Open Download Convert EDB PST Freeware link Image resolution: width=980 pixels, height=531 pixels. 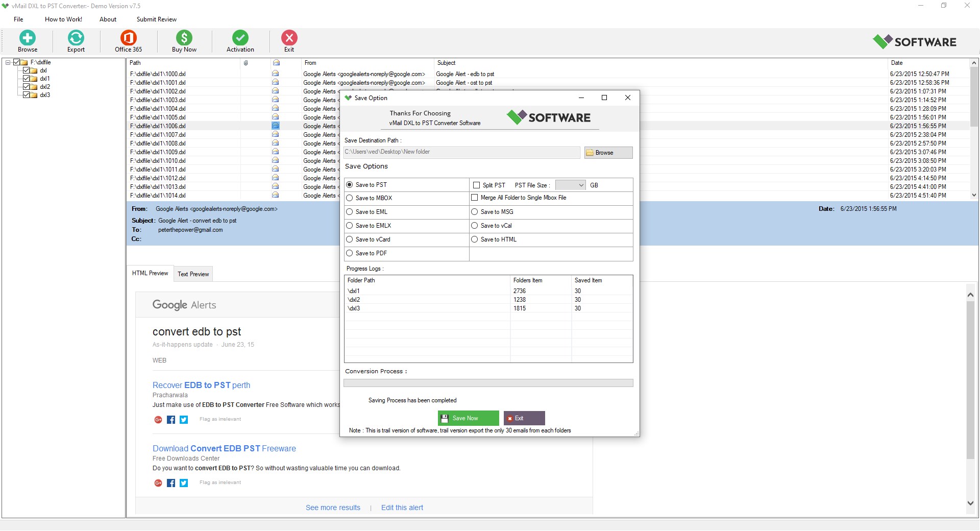(224, 448)
